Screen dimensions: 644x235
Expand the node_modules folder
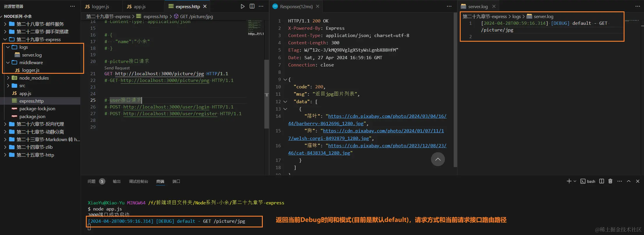click(8, 78)
